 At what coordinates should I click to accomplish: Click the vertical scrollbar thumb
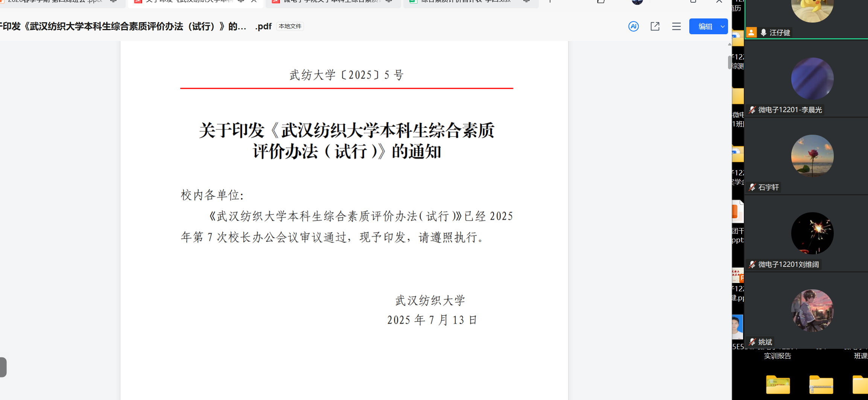730,62
